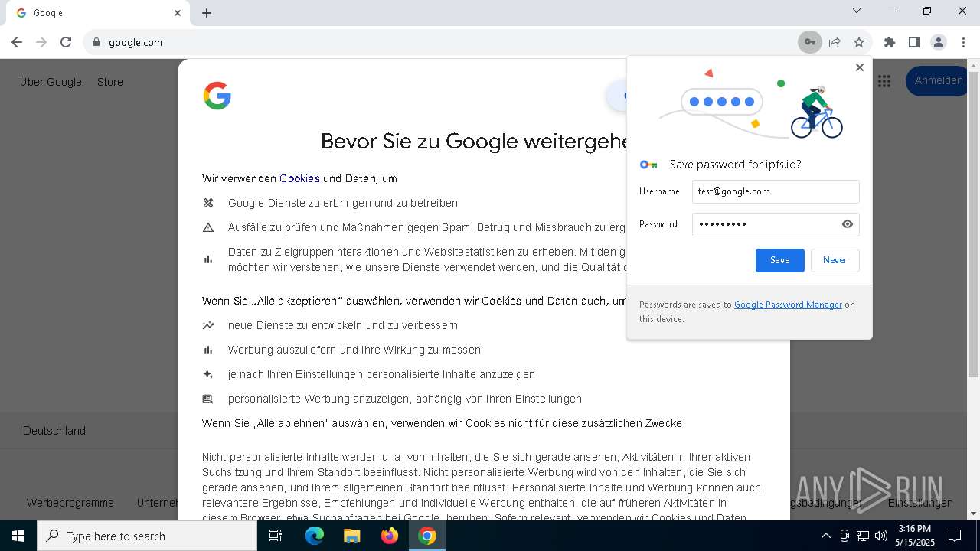Screen dimensions: 980x551
Task: Open the notification center
Action: tap(955, 536)
